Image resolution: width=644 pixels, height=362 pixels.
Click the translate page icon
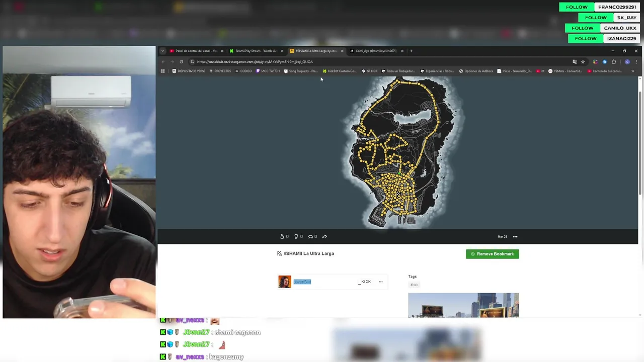pos(575,62)
